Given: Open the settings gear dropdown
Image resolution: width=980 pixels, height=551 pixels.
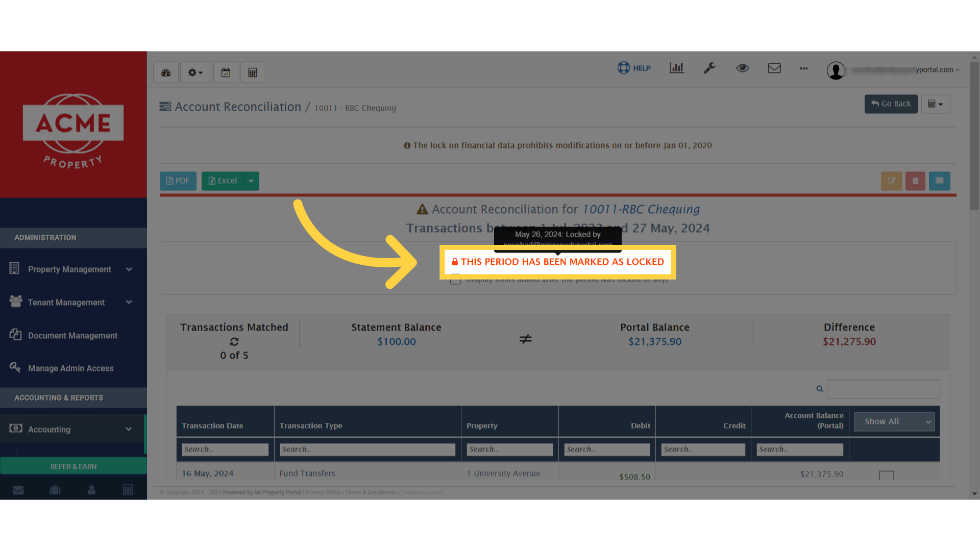Looking at the screenshot, I should [x=195, y=72].
